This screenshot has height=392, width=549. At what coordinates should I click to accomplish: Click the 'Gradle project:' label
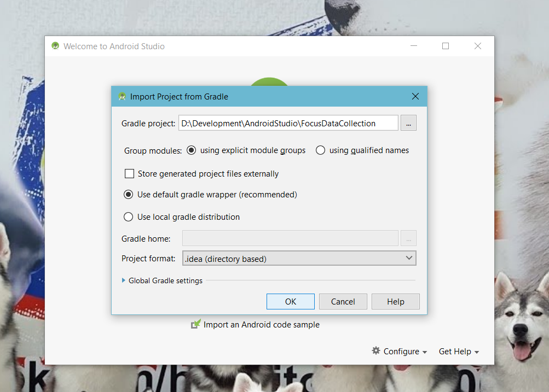tap(148, 124)
